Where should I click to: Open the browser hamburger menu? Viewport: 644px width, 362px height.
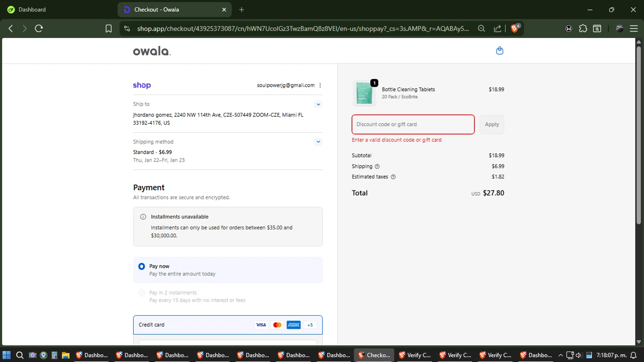[634, 28]
